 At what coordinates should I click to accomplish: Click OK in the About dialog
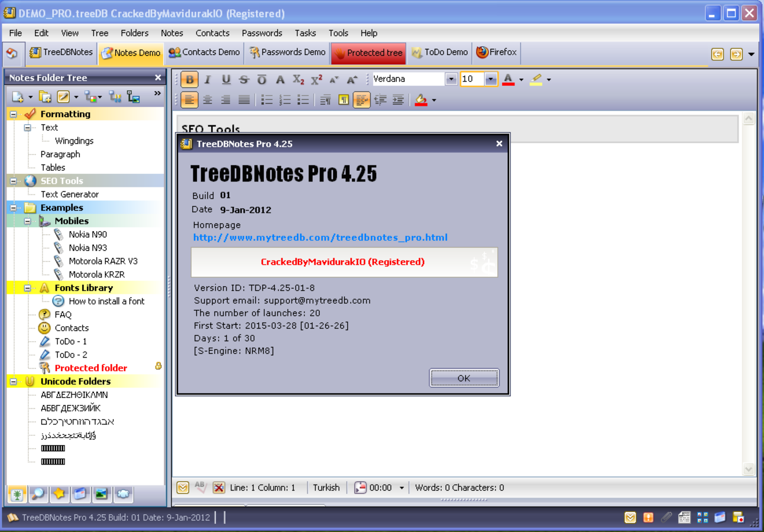tap(464, 378)
